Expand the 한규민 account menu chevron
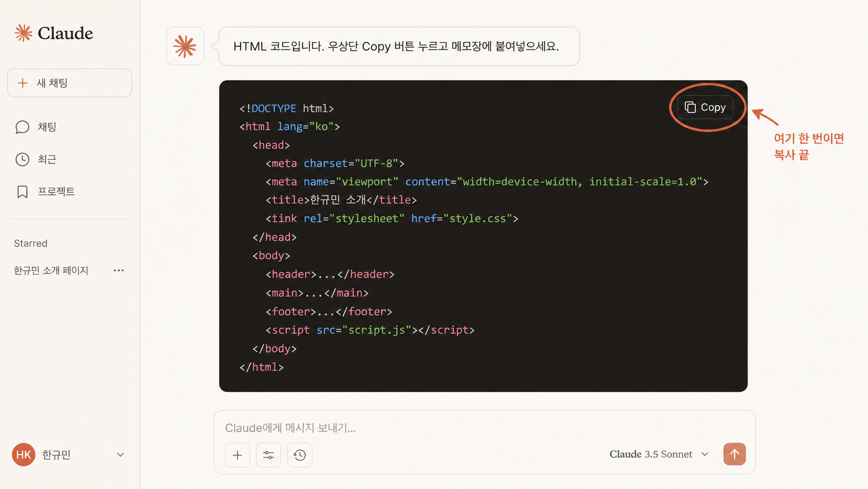 (x=120, y=455)
